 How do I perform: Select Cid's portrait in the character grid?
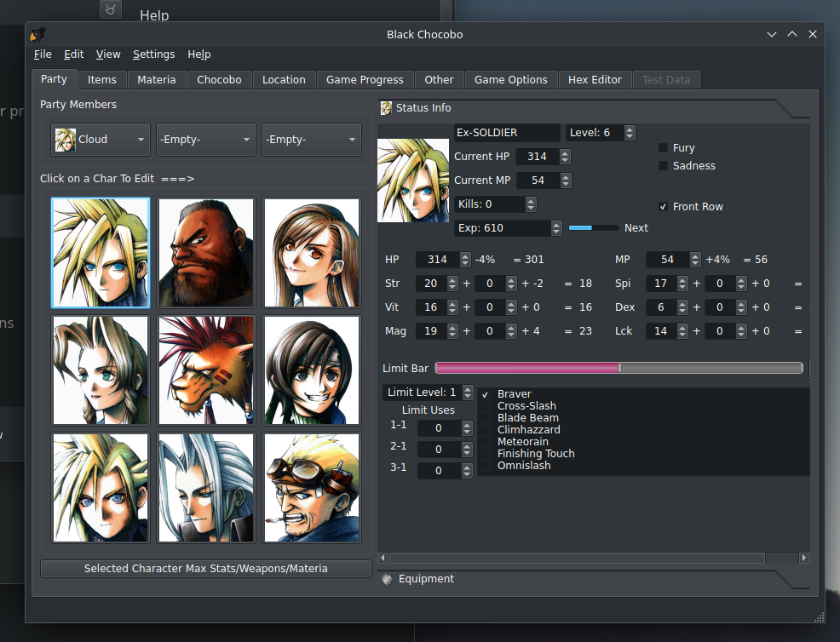click(312, 488)
